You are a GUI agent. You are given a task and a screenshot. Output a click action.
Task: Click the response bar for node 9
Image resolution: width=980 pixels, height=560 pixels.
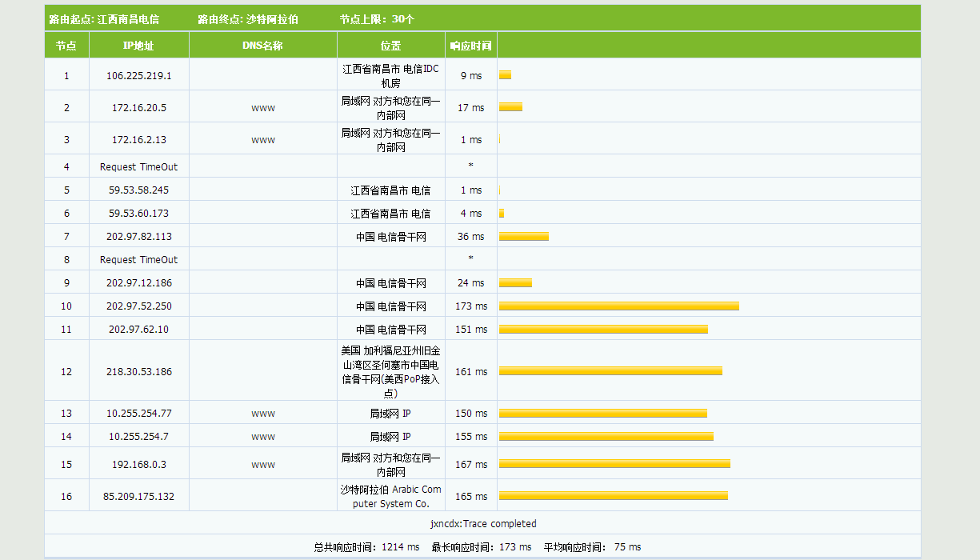(515, 283)
